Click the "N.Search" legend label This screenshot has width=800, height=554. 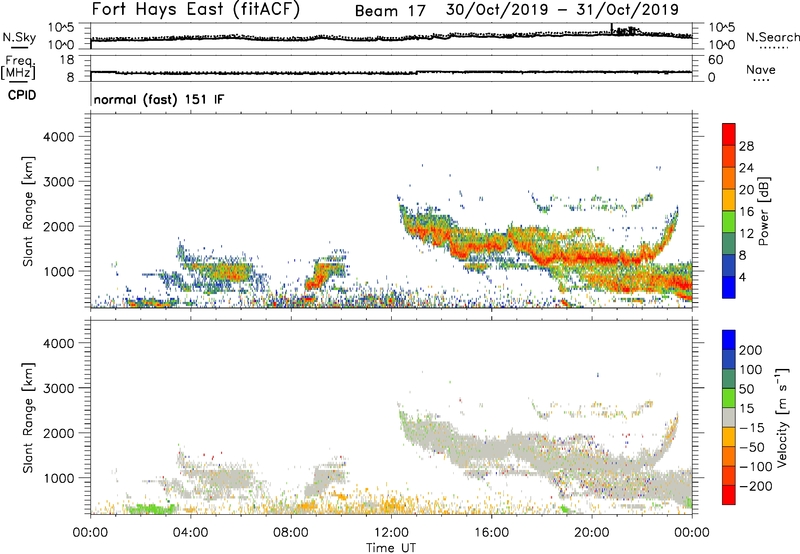[773, 37]
